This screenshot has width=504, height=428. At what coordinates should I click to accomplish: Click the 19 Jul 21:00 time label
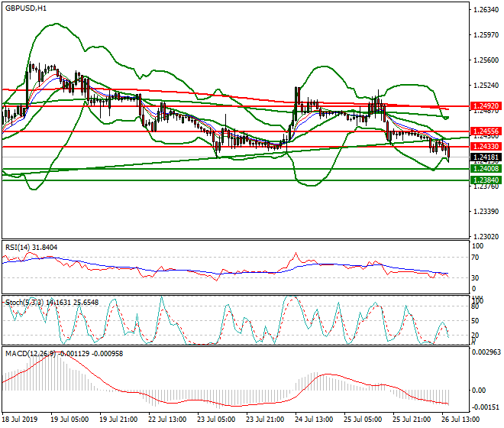(x=118, y=420)
